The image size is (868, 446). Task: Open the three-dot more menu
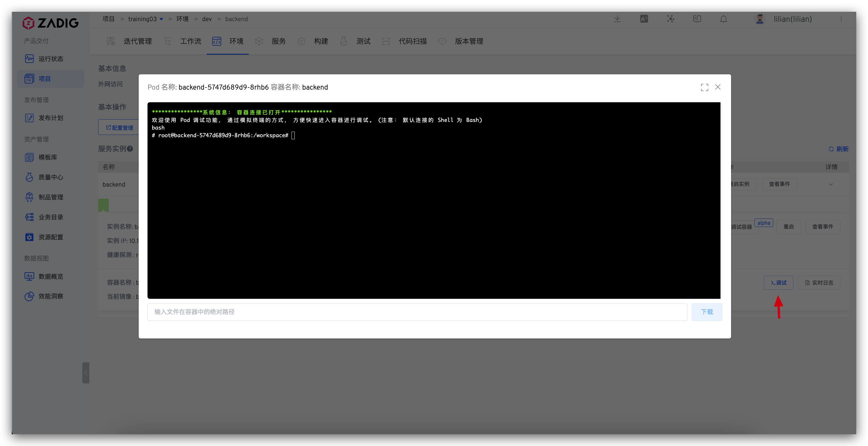[x=841, y=19]
